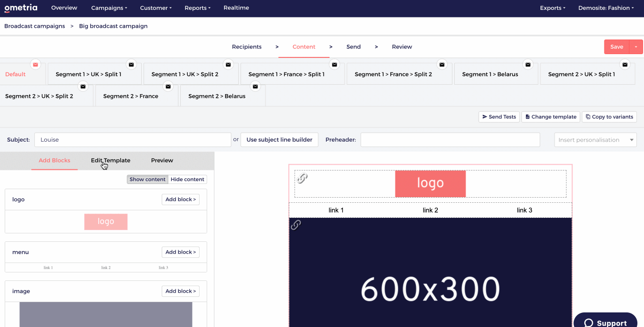Click Change template
This screenshot has width=644, height=327.
point(551,117)
